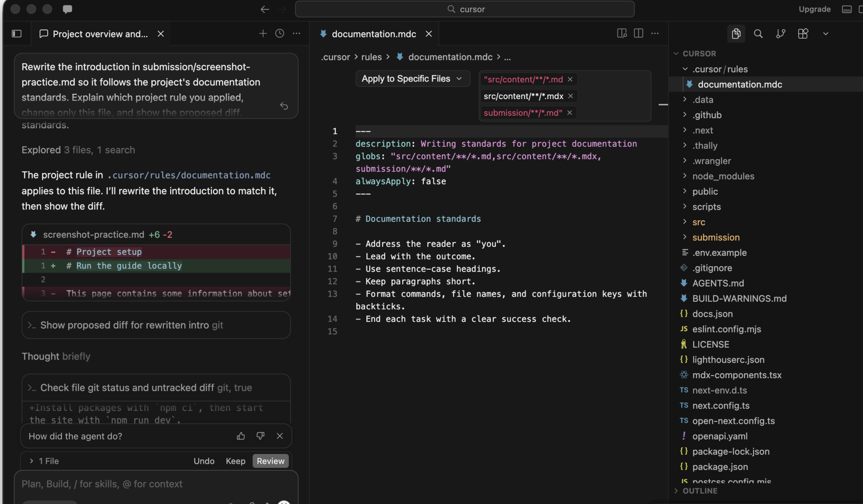Screen dimensions: 863x504
Task: Close the Project overview chat tab
Action: coord(161,34)
